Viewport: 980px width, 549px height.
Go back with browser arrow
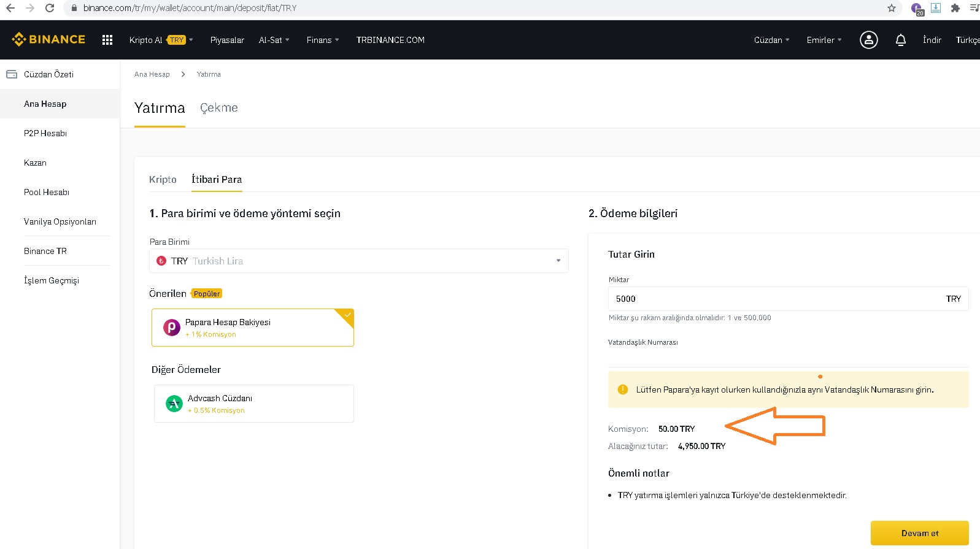[10, 8]
